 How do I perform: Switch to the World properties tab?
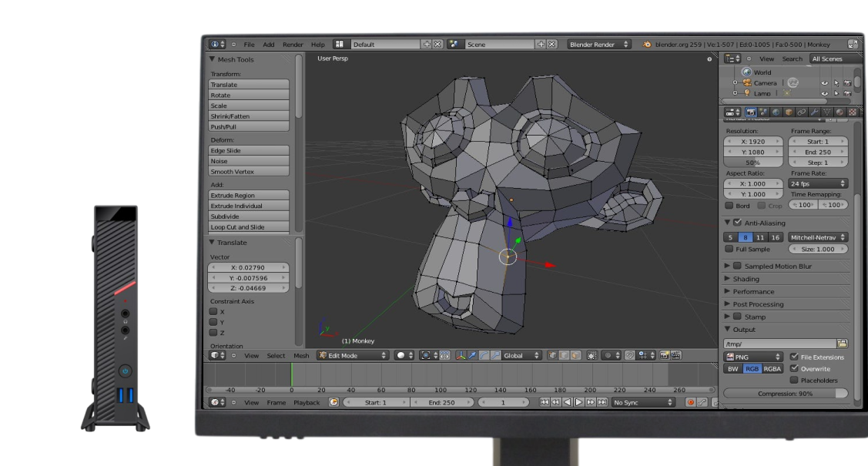[776, 112]
